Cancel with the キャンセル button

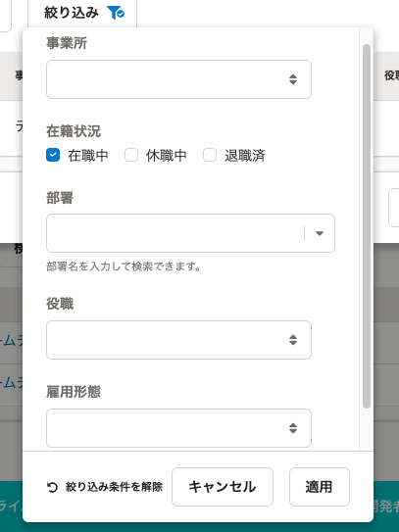click(x=223, y=487)
